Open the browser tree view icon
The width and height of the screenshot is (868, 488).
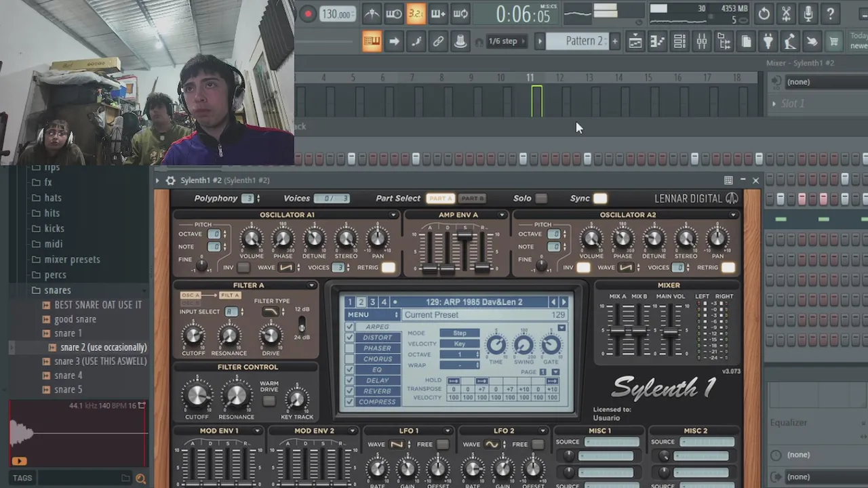[724, 42]
